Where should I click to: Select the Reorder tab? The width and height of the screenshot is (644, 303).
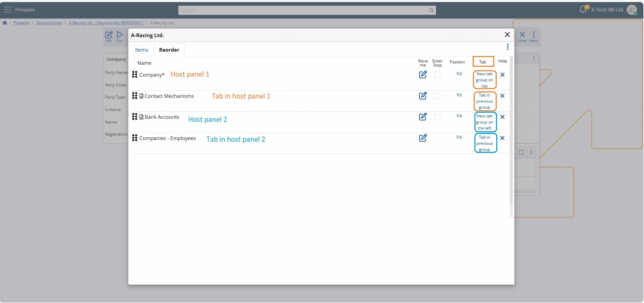coord(169,50)
